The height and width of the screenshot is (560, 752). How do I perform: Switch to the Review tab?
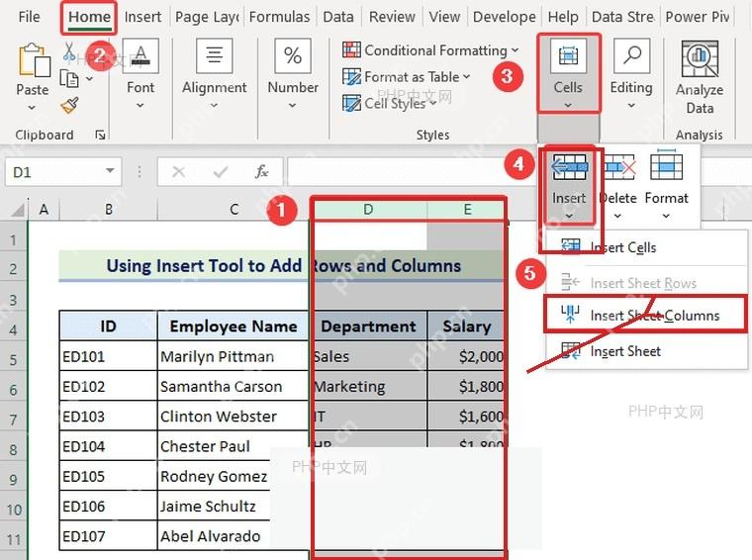tap(392, 17)
